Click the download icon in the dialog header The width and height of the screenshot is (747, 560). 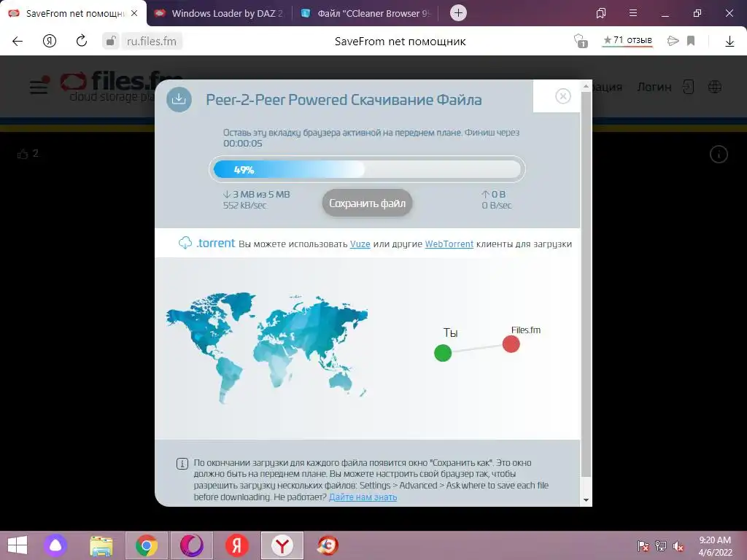click(179, 99)
